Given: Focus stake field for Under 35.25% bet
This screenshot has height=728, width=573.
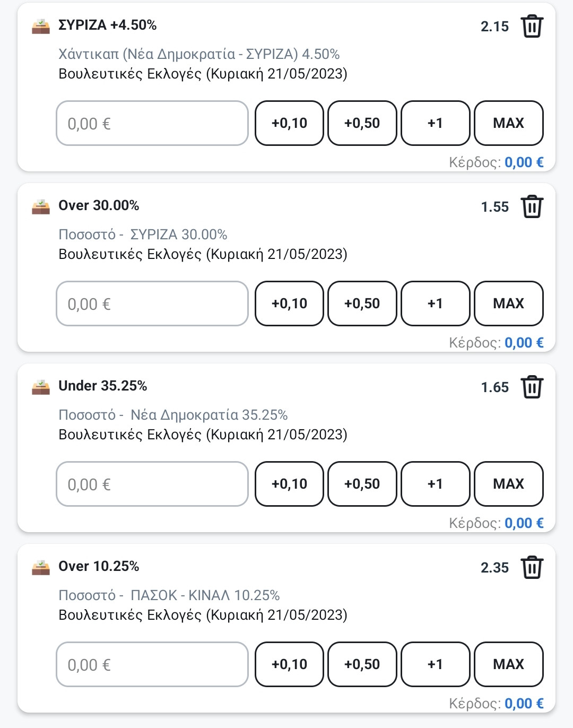Looking at the screenshot, I should [152, 484].
